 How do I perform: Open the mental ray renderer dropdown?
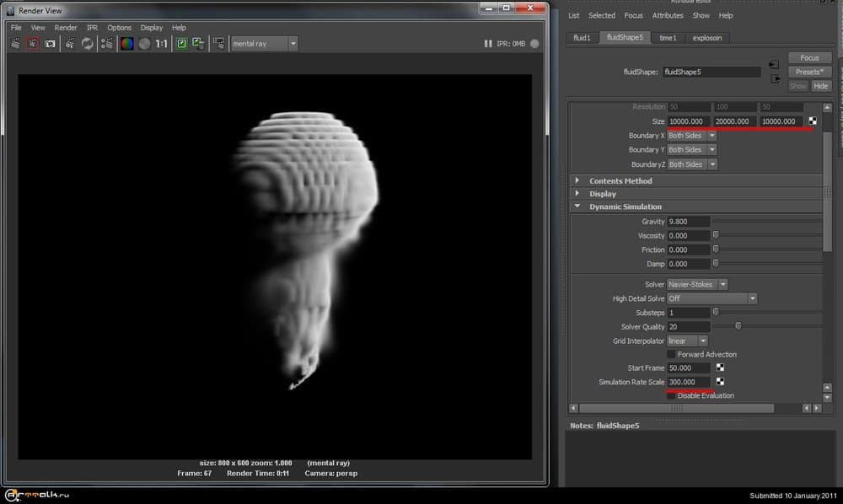click(264, 44)
